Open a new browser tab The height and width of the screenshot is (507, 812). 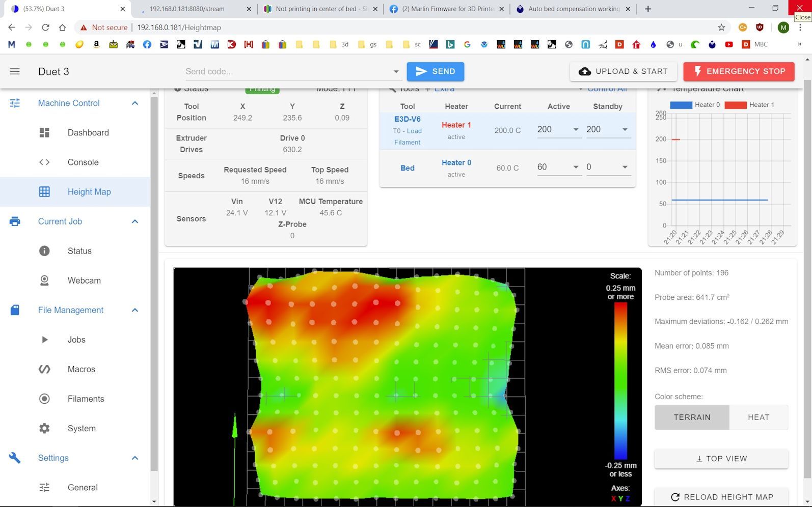(648, 9)
